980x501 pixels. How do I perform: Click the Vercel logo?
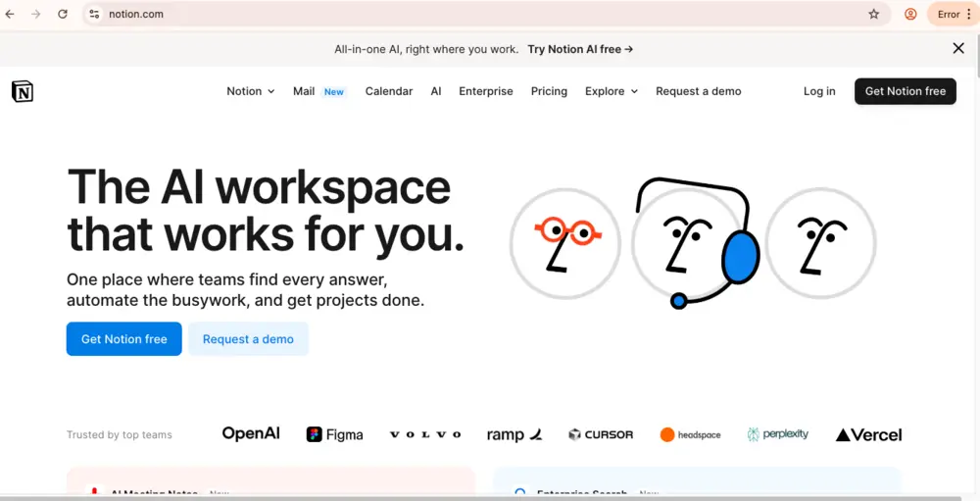click(868, 434)
